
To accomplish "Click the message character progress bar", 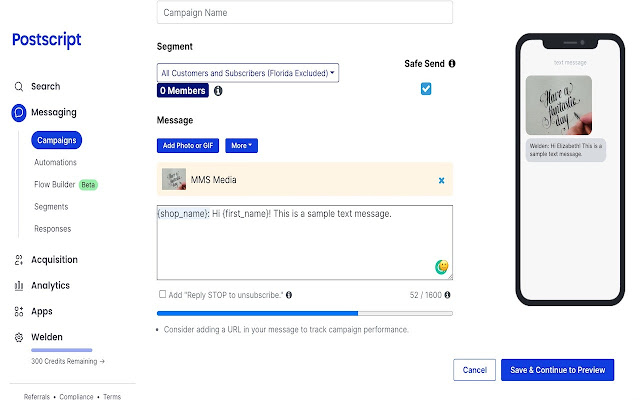I will (305, 313).
